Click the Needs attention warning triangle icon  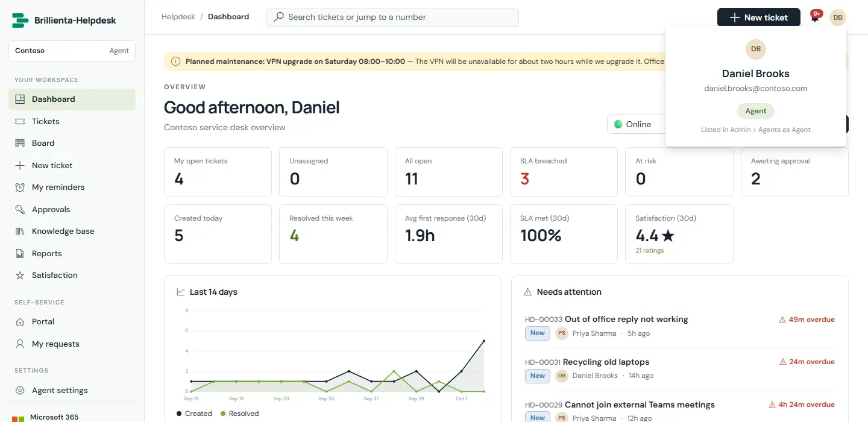(x=527, y=292)
